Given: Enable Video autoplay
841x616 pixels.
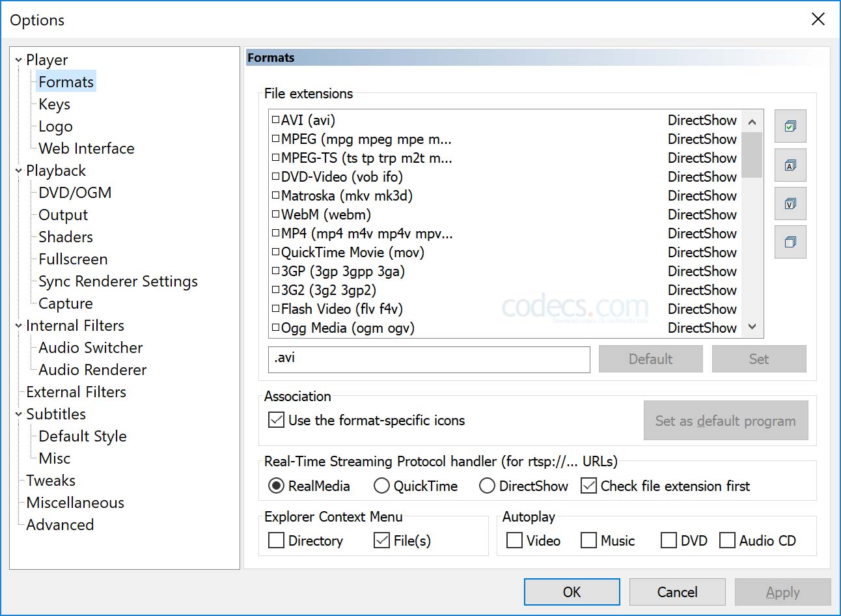Looking at the screenshot, I should pos(514,541).
